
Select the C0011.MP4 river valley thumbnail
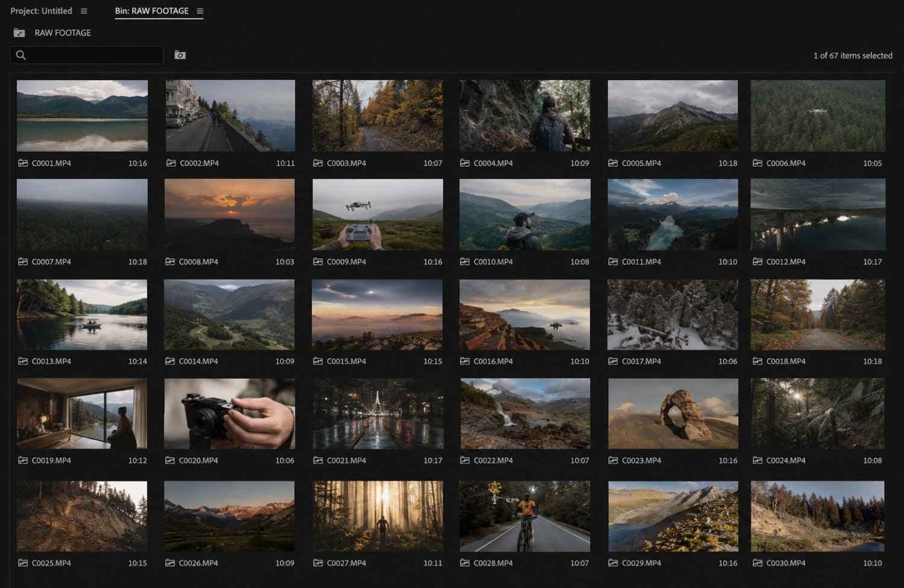click(x=673, y=214)
